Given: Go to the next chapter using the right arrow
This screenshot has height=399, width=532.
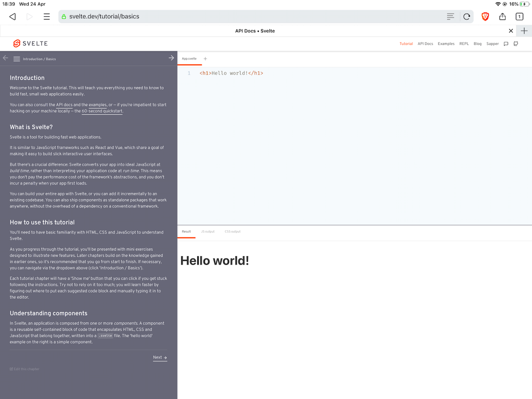Looking at the screenshot, I should click(x=171, y=58).
